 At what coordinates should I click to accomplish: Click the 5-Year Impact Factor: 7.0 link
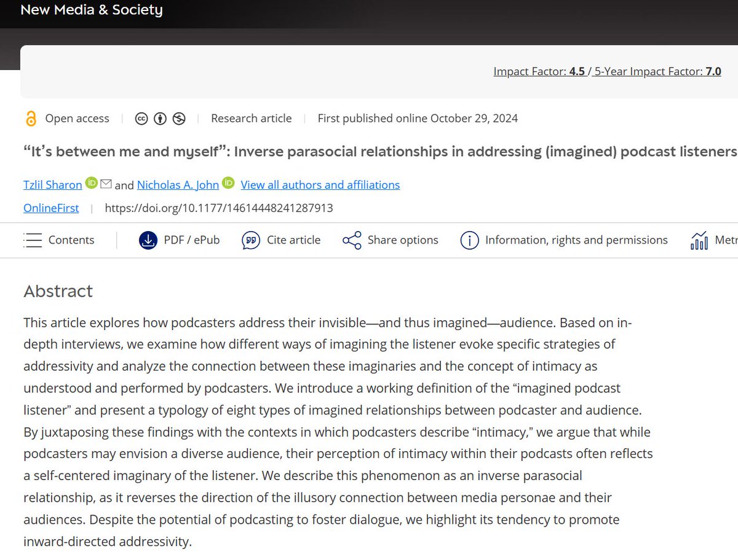tap(657, 71)
